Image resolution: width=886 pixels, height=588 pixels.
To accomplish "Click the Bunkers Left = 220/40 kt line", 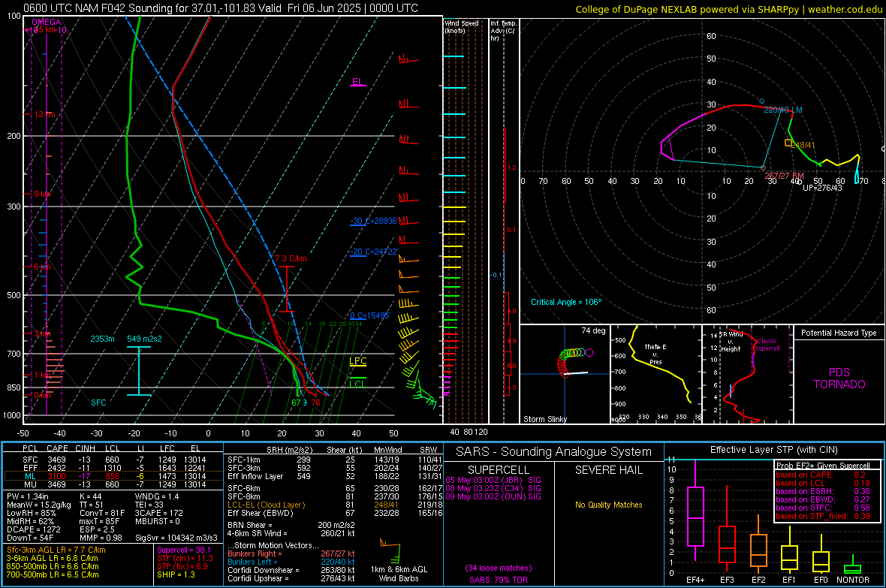I will [291, 562].
